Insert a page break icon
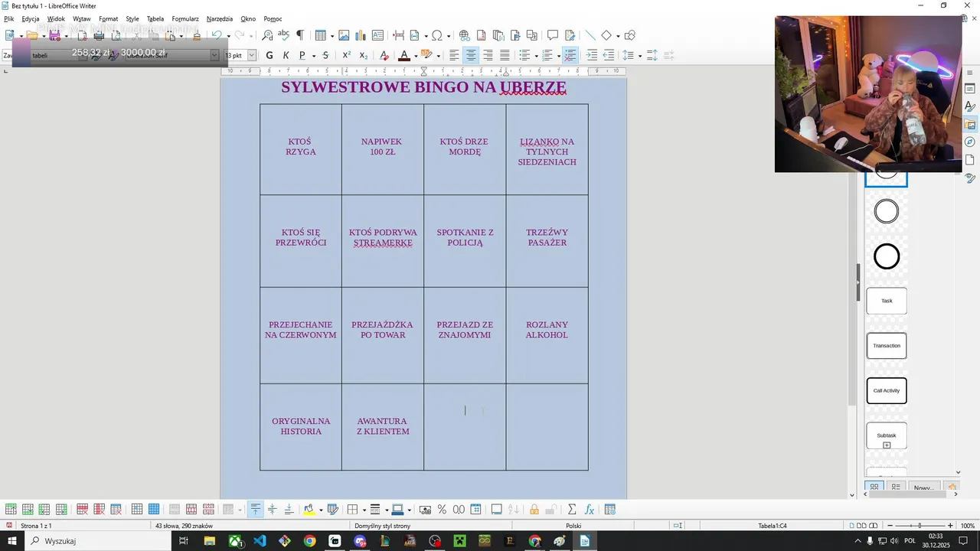This screenshot has width=980, height=551. point(398,35)
